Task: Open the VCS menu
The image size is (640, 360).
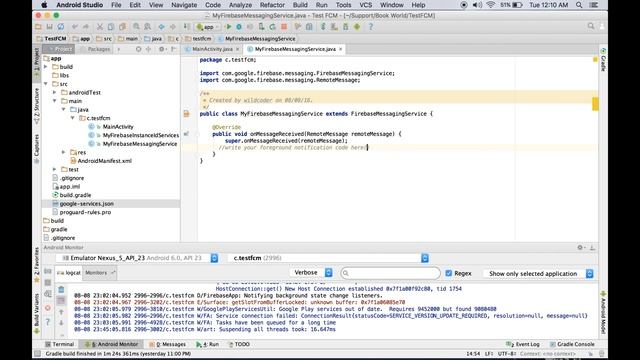Action: [365, 5]
